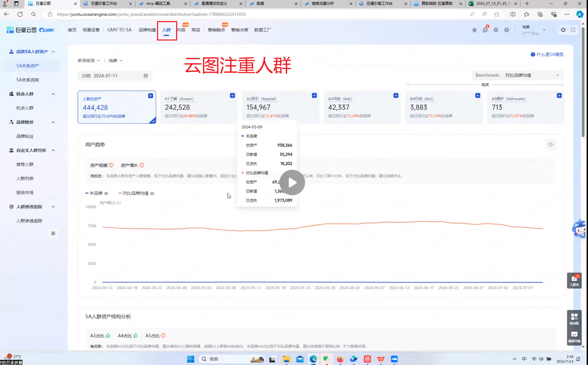Image resolution: width=588 pixels, height=365 pixels.
Task: Open the notifications message icon with badge
Action: pyautogui.click(x=485, y=30)
